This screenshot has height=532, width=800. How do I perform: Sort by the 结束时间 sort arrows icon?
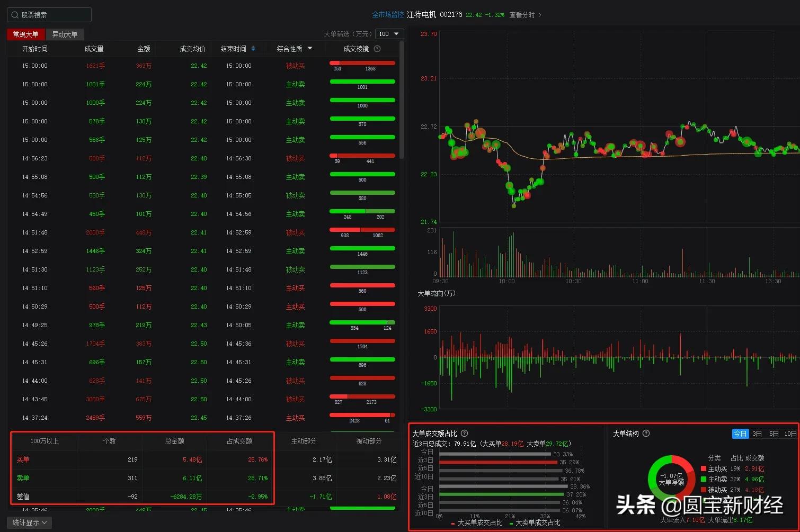[x=253, y=49]
